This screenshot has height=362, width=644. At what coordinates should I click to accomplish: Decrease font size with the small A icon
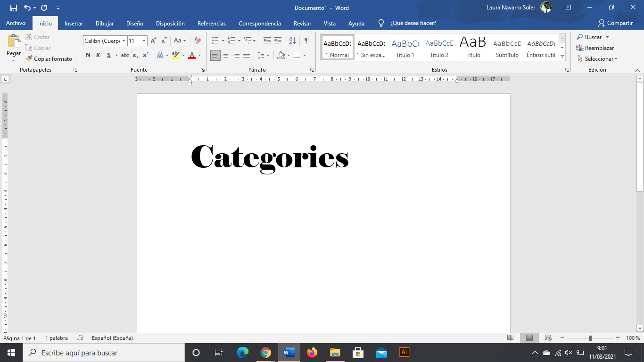coord(164,41)
